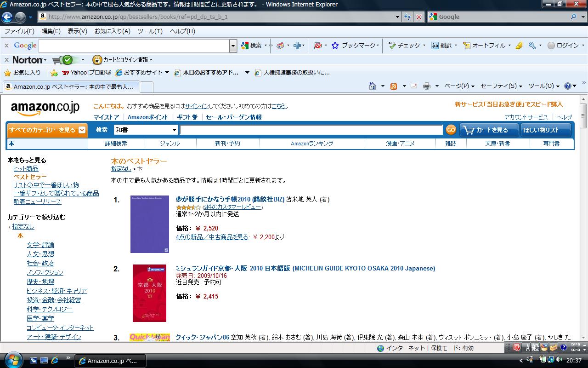Click the red Michelin Guide book cover thumbnail
The height and width of the screenshot is (368, 588).
[x=149, y=293]
